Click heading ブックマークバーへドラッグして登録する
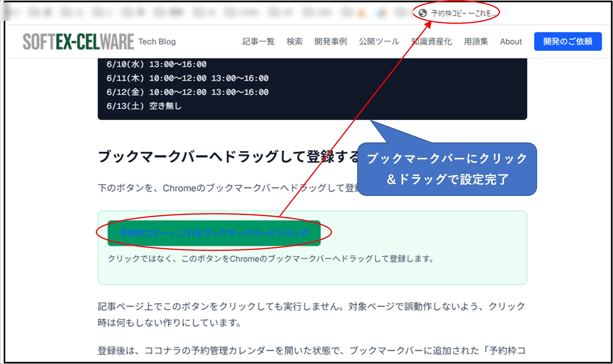The height and width of the screenshot is (364, 613). pos(228,156)
